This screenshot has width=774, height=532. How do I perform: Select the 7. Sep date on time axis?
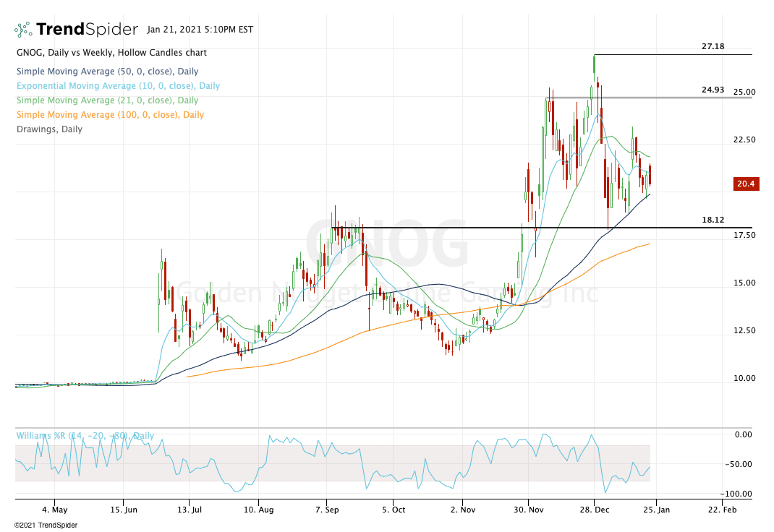(x=327, y=509)
